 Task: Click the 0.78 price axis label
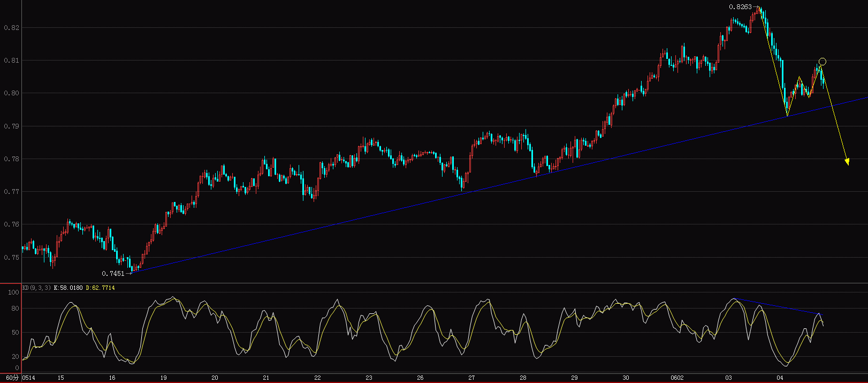point(11,159)
